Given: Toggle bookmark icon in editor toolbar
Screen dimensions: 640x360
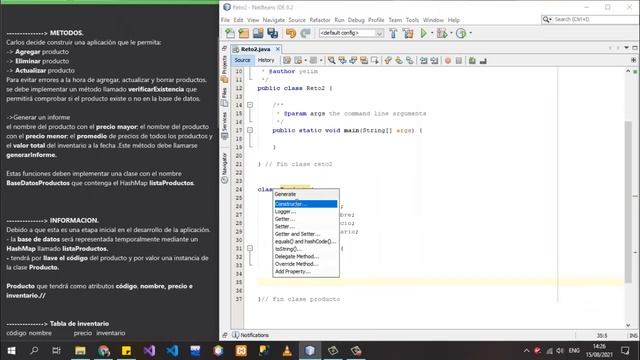Looking at the screenshot, I should [409, 60].
